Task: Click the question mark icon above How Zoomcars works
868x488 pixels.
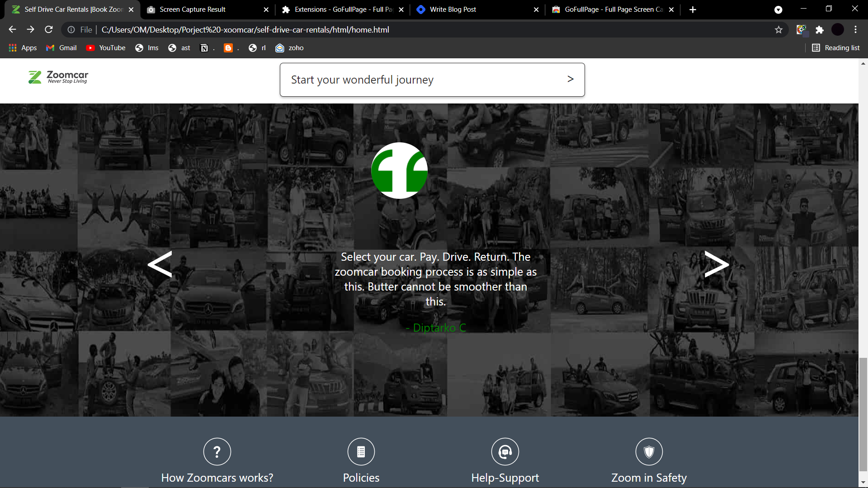Action: point(217,451)
